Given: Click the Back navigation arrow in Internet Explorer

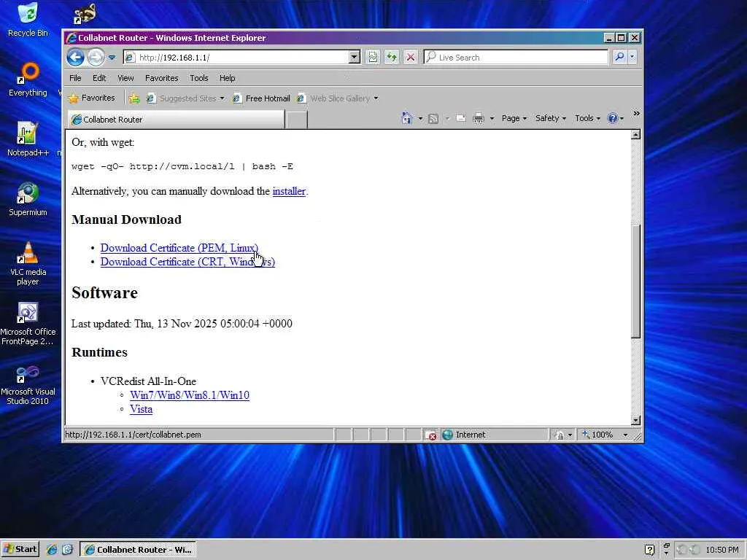Looking at the screenshot, I should point(75,57).
